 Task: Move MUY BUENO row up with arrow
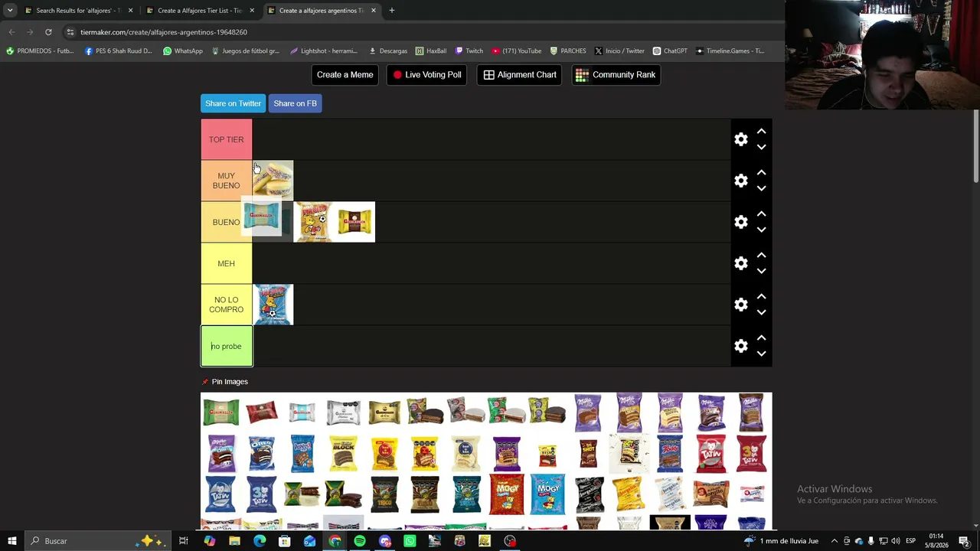point(761,173)
